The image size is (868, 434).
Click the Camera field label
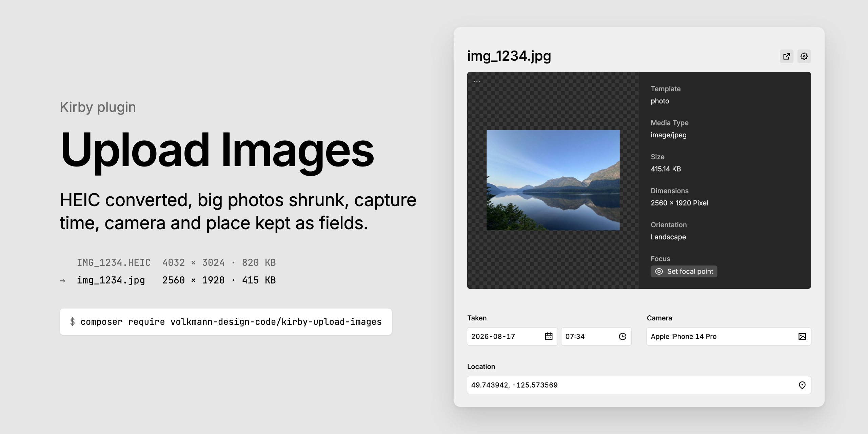tap(659, 318)
